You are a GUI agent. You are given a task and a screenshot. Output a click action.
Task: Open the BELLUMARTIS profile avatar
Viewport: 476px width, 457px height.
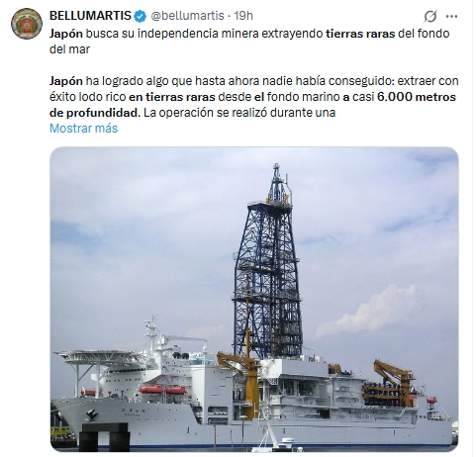pos(27,24)
